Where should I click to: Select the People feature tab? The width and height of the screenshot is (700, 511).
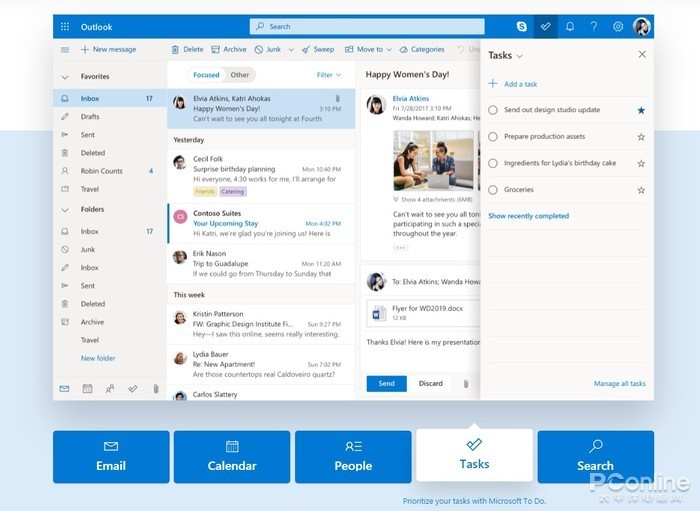click(x=353, y=457)
